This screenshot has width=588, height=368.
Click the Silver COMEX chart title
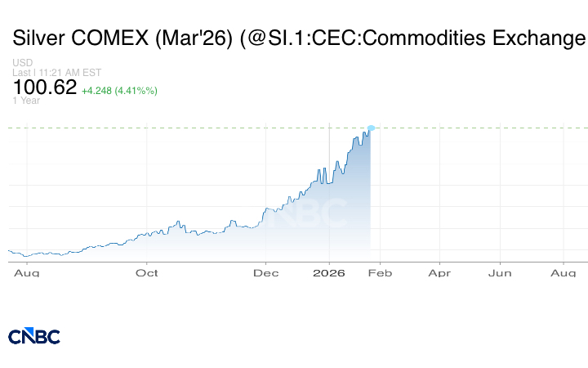tap(298, 38)
